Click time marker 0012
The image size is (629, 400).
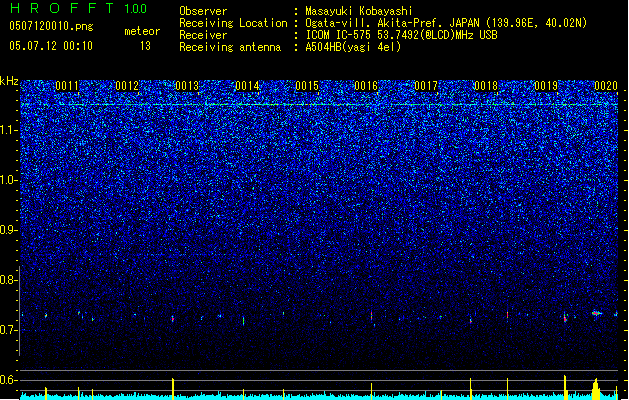point(127,86)
